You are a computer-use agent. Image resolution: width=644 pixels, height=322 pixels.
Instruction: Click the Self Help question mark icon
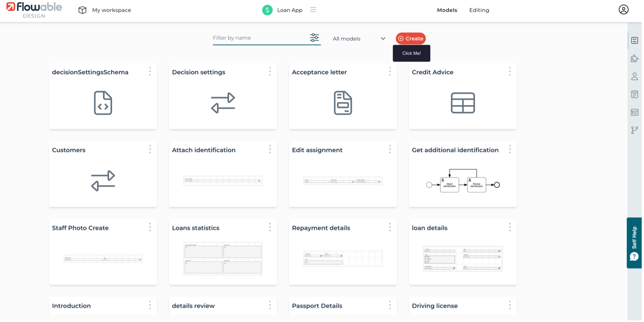pyautogui.click(x=634, y=256)
